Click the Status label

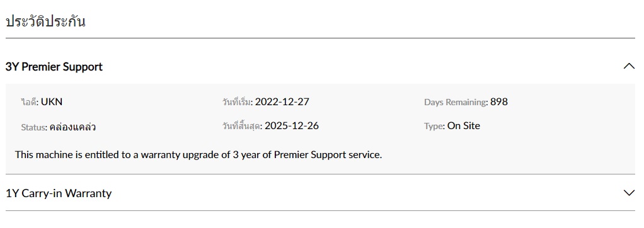tap(34, 127)
